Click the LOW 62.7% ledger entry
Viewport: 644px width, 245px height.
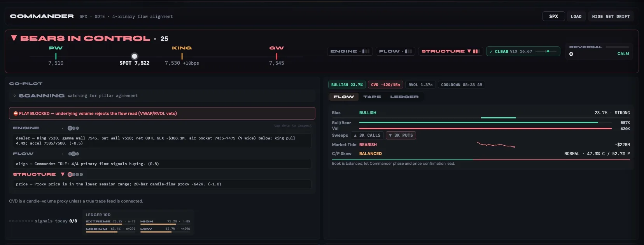coord(165,230)
